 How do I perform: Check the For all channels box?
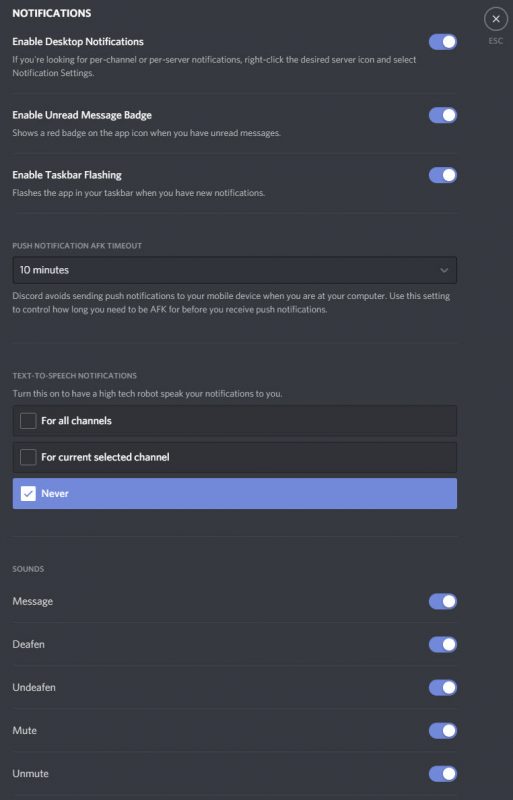[28, 421]
